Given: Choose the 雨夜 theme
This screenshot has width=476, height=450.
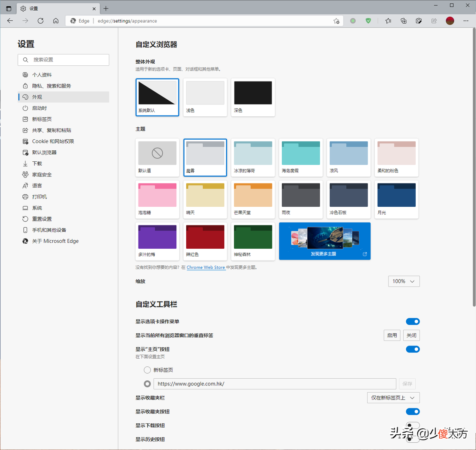Looking at the screenshot, I should pos(301,199).
